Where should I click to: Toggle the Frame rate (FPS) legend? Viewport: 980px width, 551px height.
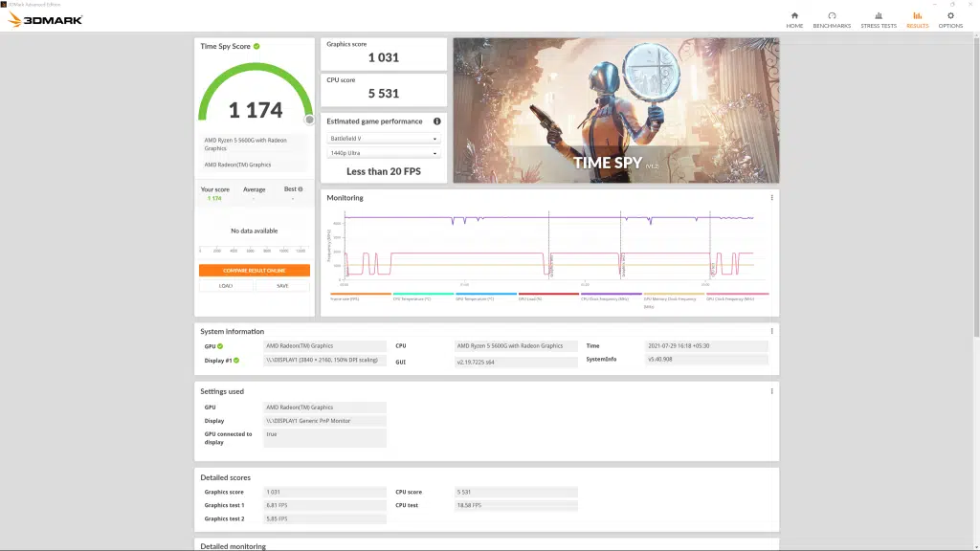pos(361,298)
